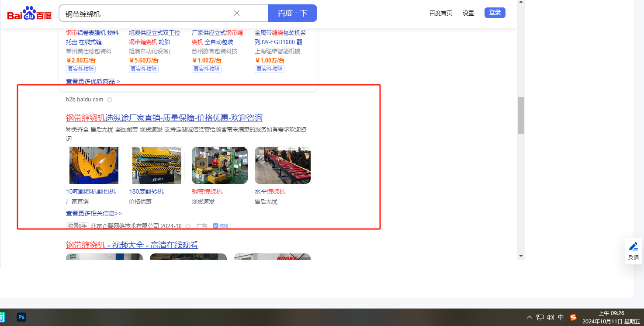Click the 水平缠绕机 caption link
This screenshot has height=326, width=644.
[270, 191]
